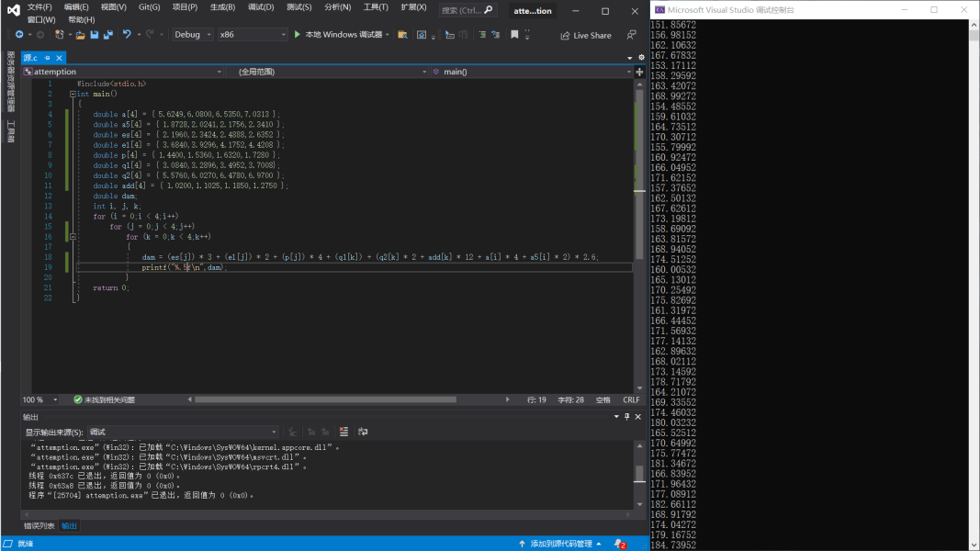Click the Undo arrow icon
Image resolution: width=980 pixels, height=551 pixels.
point(127,34)
